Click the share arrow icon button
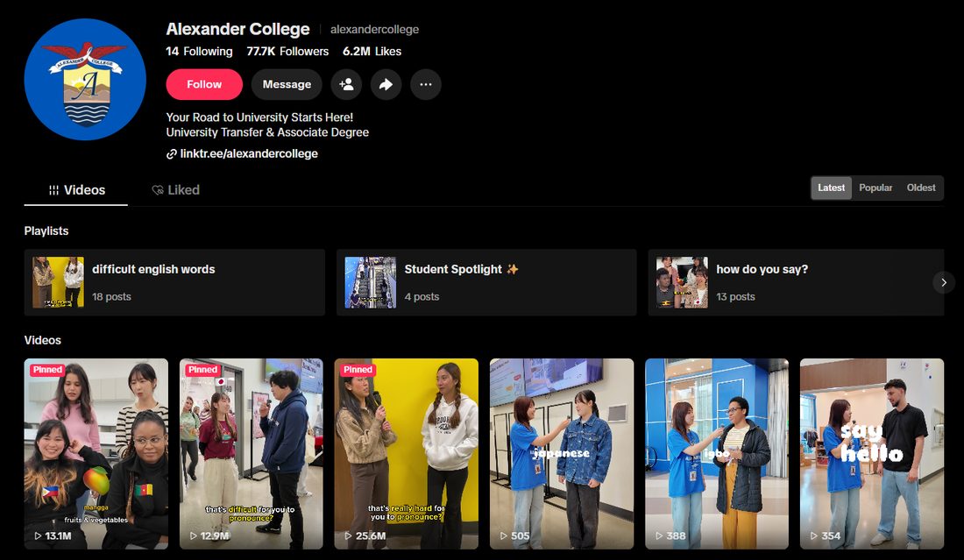This screenshot has height=560, width=964. point(386,84)
